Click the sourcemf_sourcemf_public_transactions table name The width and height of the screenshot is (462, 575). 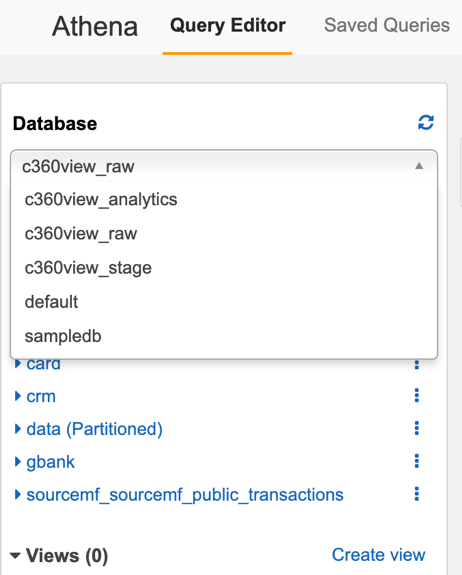185,495
